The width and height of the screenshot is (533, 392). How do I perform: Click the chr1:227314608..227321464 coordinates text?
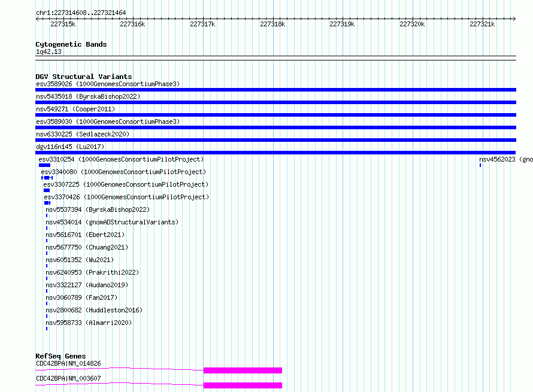pos(81,13)
